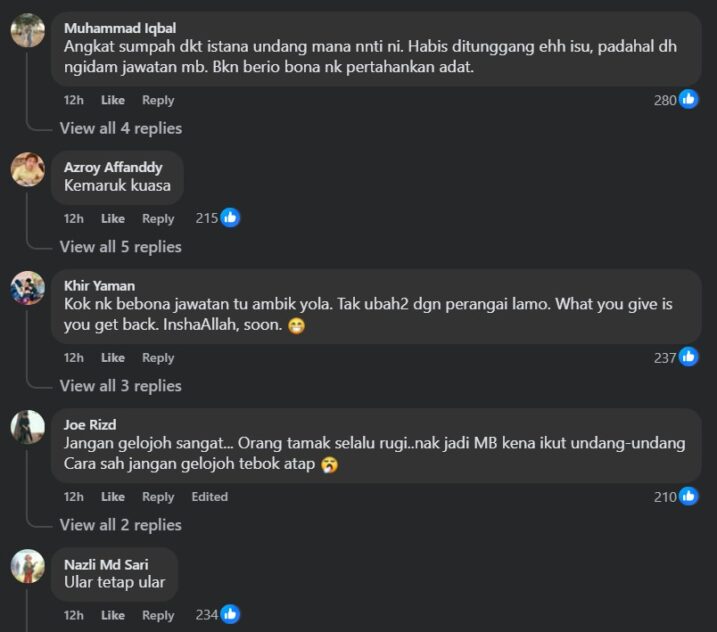Image resolution: width=717 pixels, height=632 pixels.
Task: Like Khir Yaman's comment
Action: [x=113, y=358]
